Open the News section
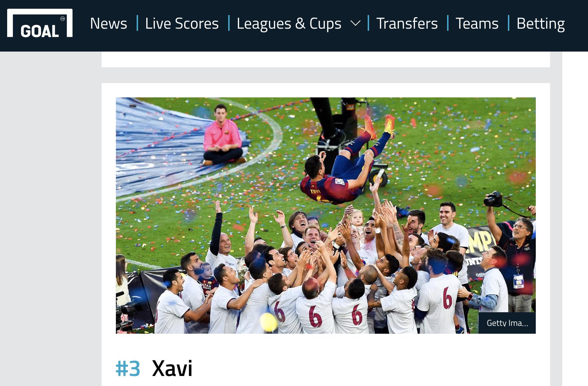This screenshot has width=588, height=386. (108, 23)
